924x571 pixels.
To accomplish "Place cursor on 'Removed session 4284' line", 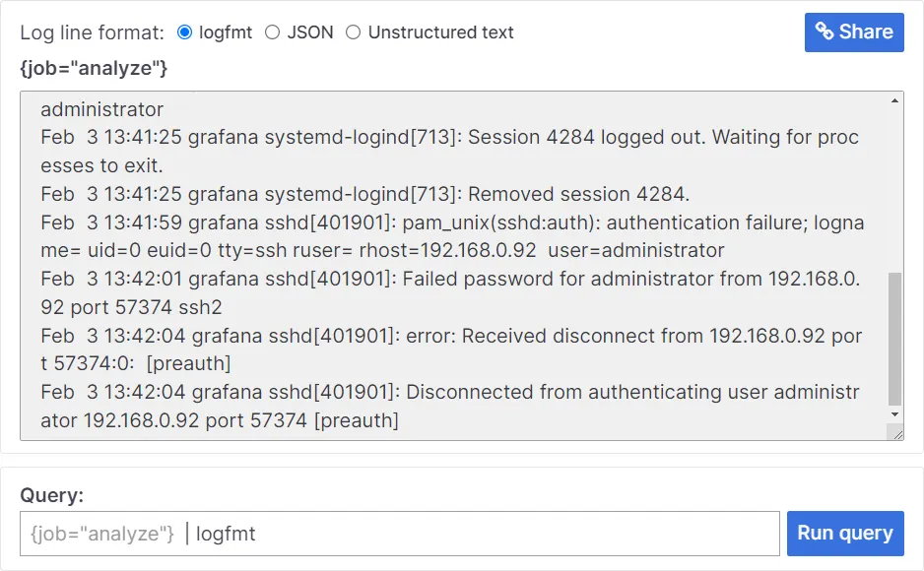I will click(364, 194).
